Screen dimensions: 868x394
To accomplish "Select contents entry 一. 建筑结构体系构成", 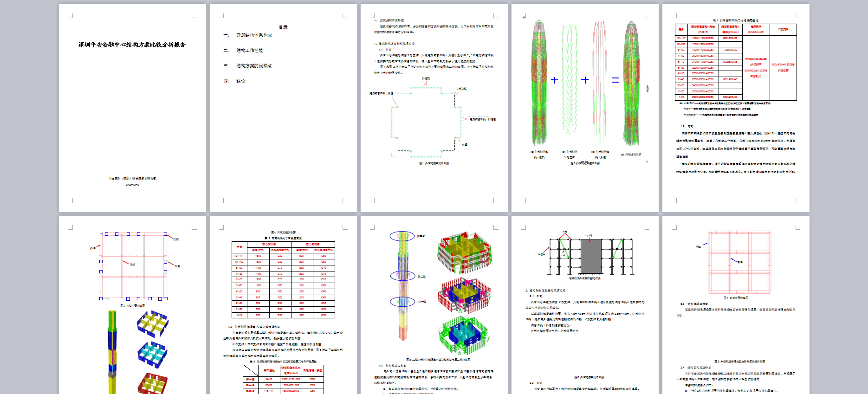I will click(x=247, y=35).
